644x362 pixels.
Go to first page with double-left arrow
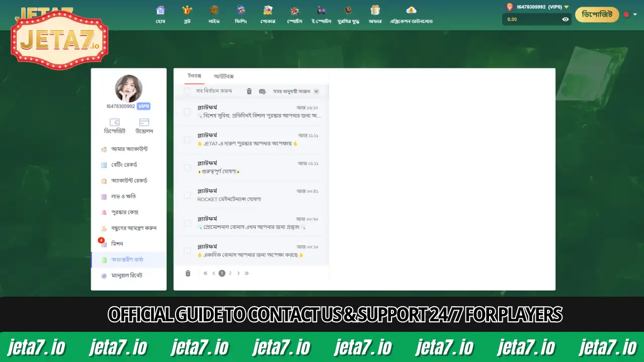pyautogui.click(x=205, y=274)
